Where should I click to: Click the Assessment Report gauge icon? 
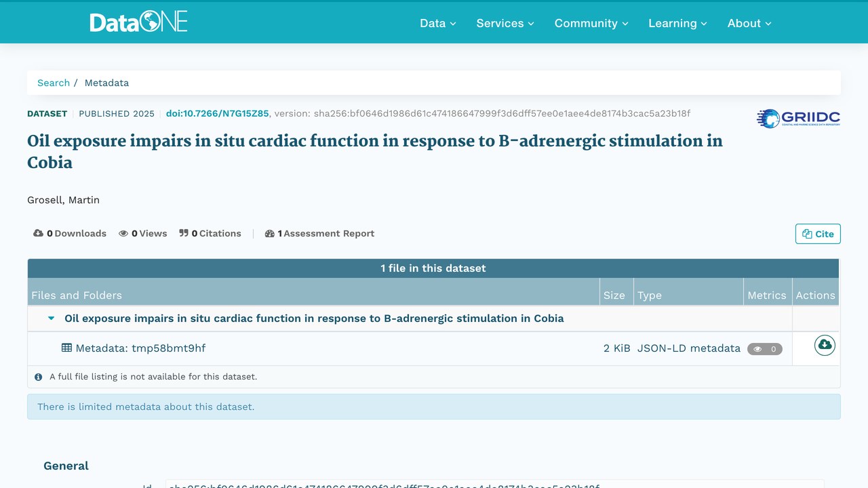tap(270, 233)
